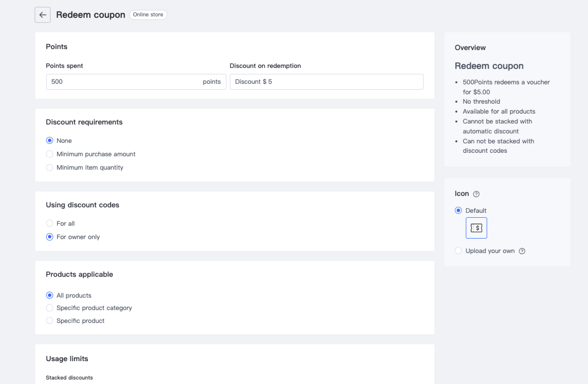Select the Default icon radio button
Screen dimensions: 588x384
pos(458,211)
